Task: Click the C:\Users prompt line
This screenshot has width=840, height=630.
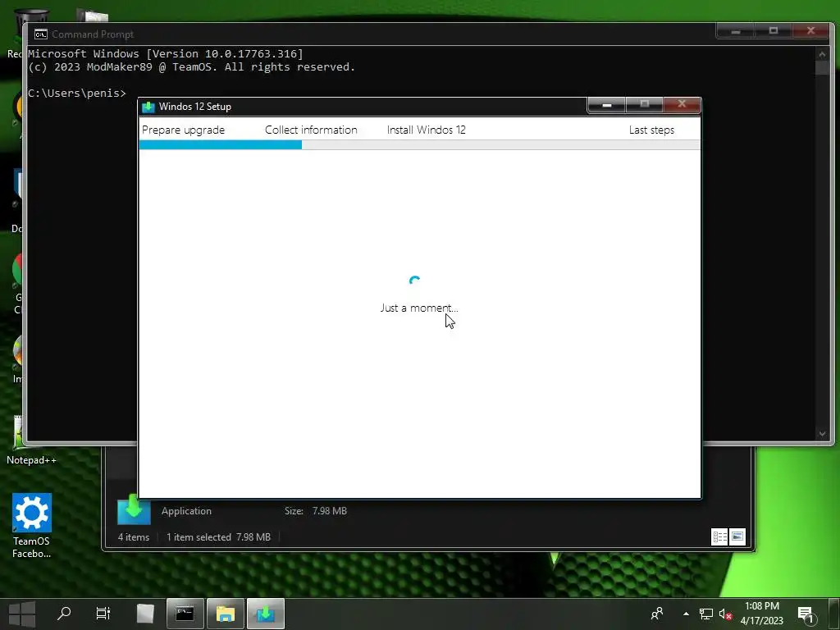Action: tap(77, 94)
